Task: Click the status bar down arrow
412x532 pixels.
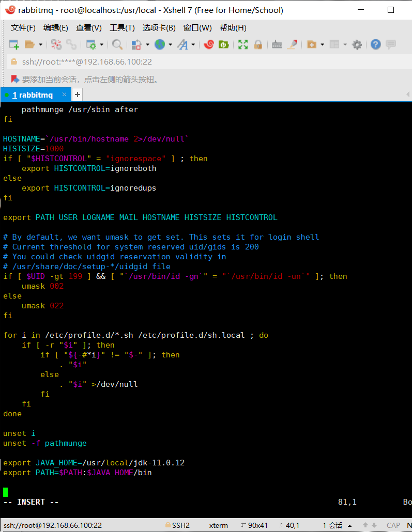Action: (374, 525)
